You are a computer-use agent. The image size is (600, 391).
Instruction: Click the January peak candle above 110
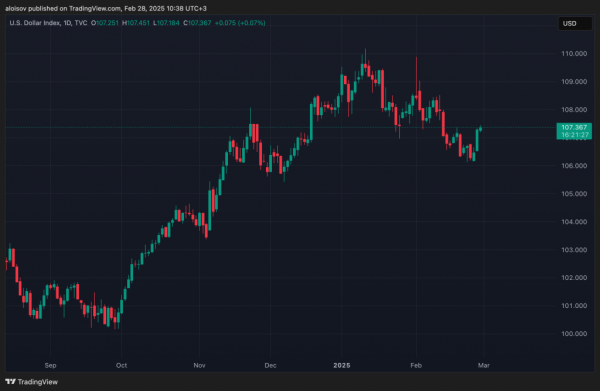[365, 61]
